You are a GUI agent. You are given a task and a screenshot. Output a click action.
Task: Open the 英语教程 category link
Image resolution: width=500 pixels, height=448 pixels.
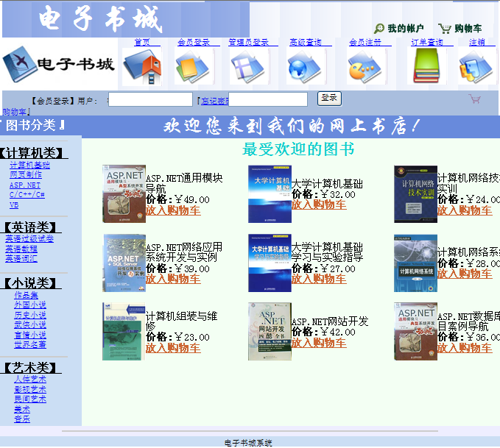point(21,249)
